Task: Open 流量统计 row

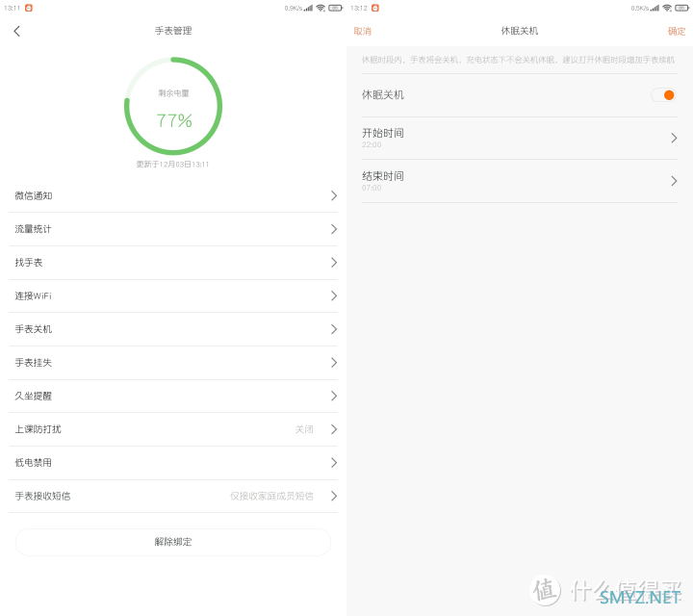Action: point(173,229)
